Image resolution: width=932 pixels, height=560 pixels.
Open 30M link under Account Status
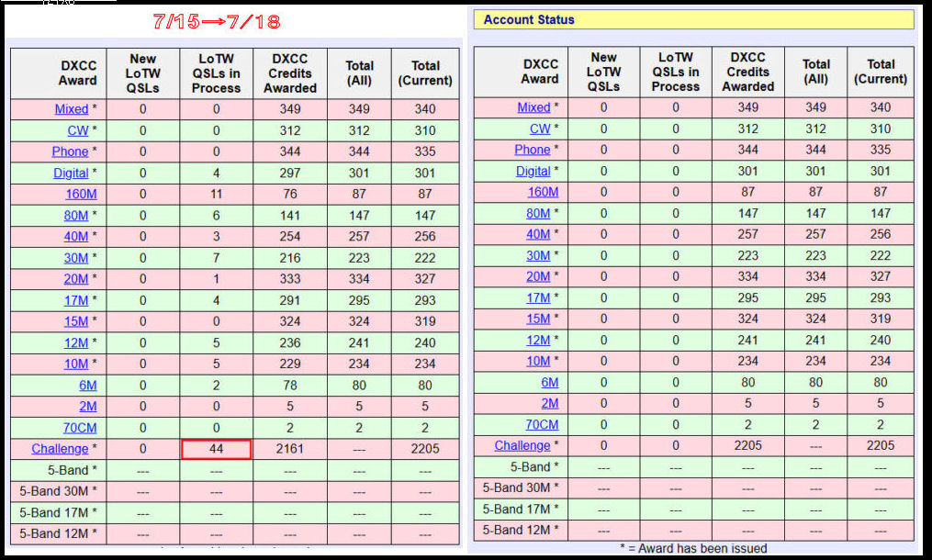pos(538,255)
